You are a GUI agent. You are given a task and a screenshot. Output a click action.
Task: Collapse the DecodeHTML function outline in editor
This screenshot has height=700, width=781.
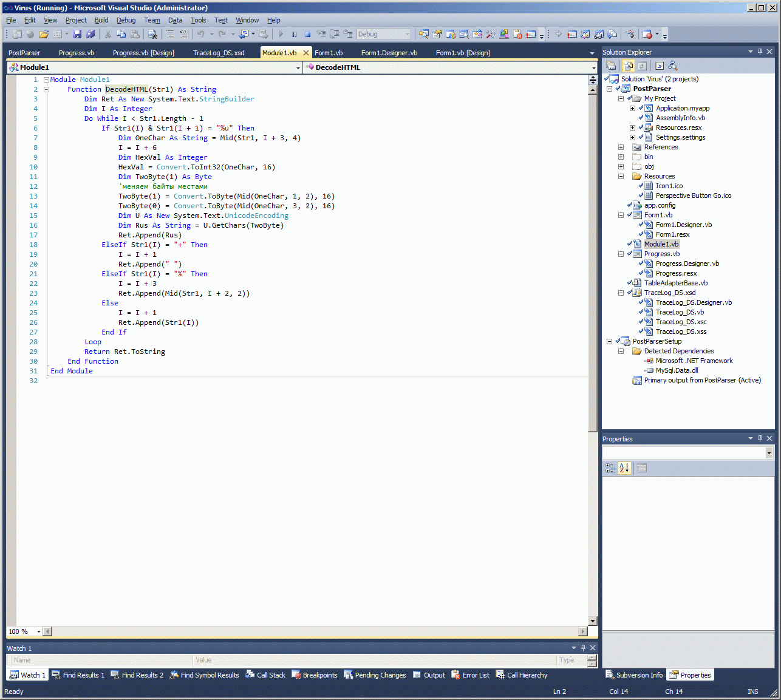tap(46, 89)
